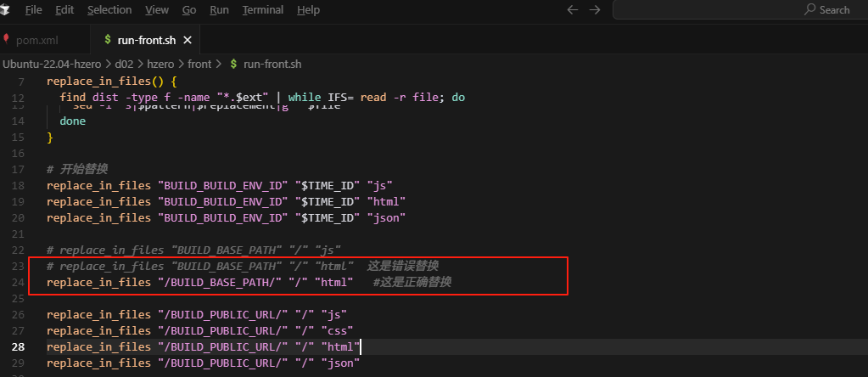This screenshot has width=868, height=377.
Task: Click the pom.xml file icon in tab
Action: 8,40
